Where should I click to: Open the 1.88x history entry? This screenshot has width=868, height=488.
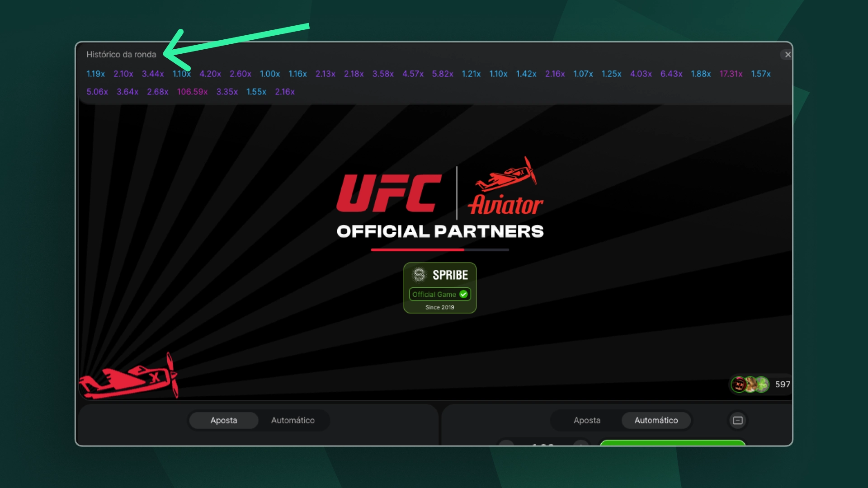pyautogui.click(x=701, y=74)
